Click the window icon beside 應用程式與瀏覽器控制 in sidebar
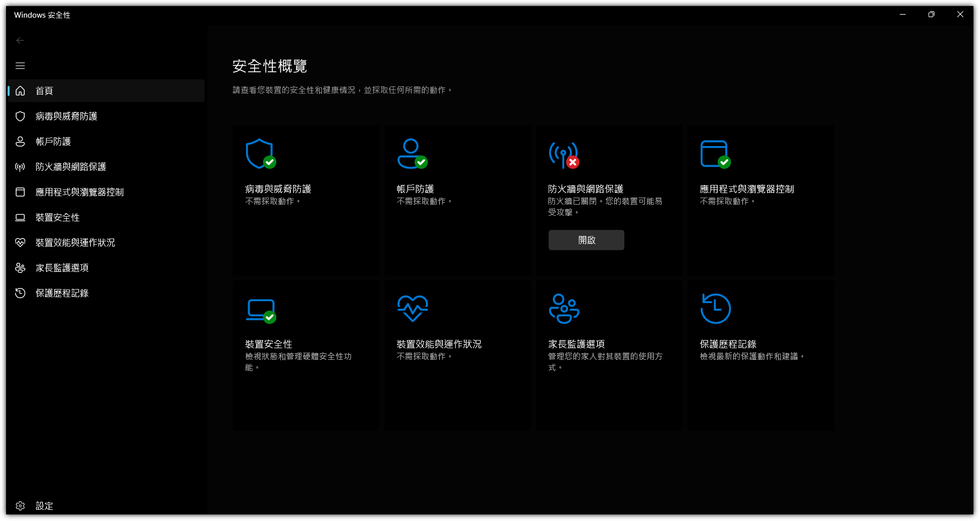 click(x=20, y=192)
